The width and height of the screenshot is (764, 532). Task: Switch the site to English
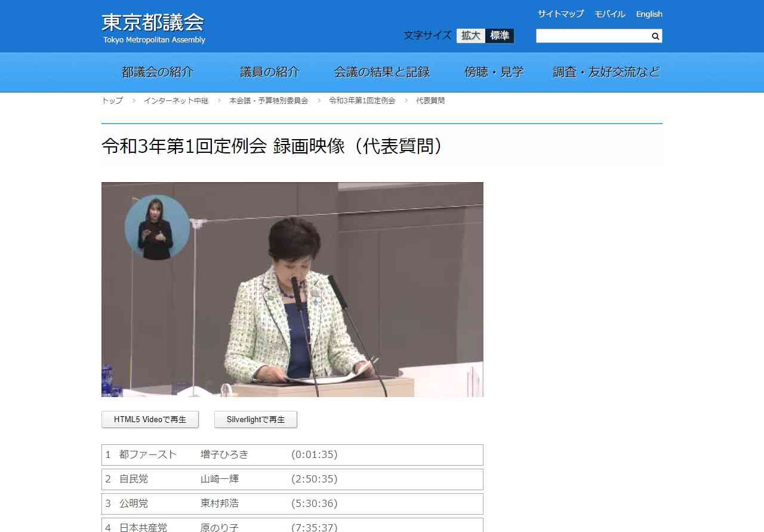point(649,14)
